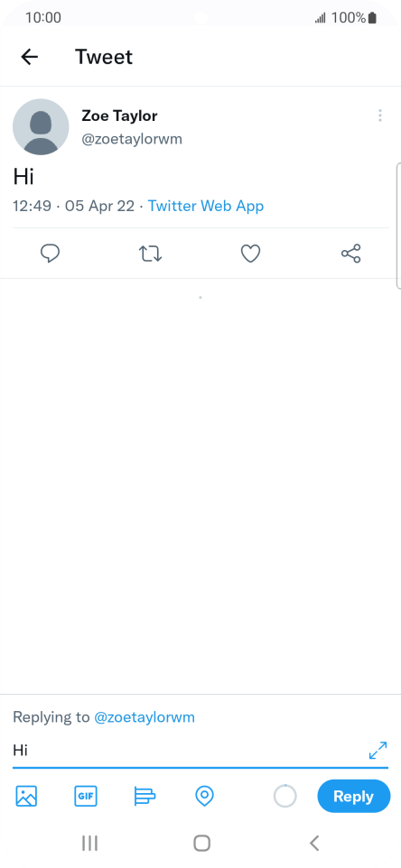The width and height of the screenshot is (401, 868).
Task: Attach a photo with the image icon
Action: (26, 797)
